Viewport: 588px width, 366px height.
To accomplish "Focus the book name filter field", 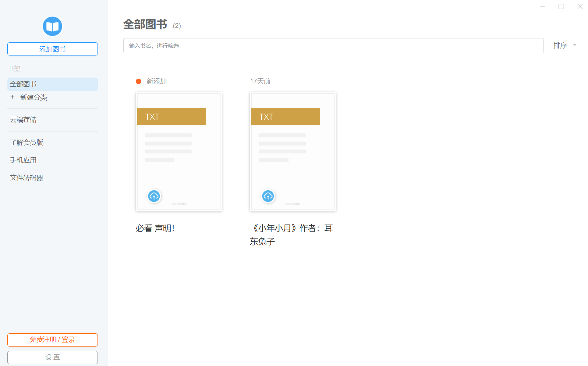I will point(333,46).
